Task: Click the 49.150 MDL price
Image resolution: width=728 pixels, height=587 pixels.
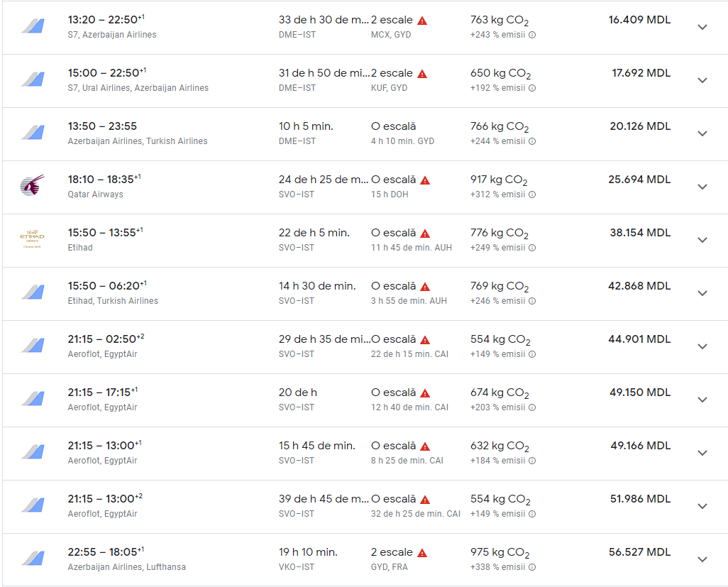Action: [x=639, y=393]
